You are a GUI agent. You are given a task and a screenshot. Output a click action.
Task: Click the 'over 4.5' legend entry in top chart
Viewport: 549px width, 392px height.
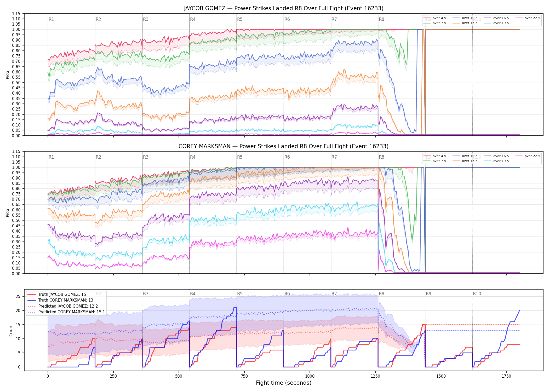[x=434, y=18]
